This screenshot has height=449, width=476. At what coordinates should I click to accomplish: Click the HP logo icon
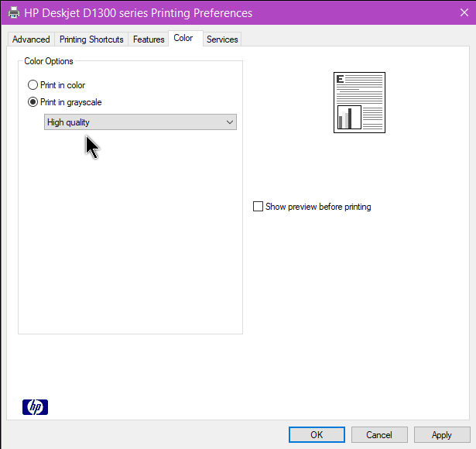[x=35, y=407]
